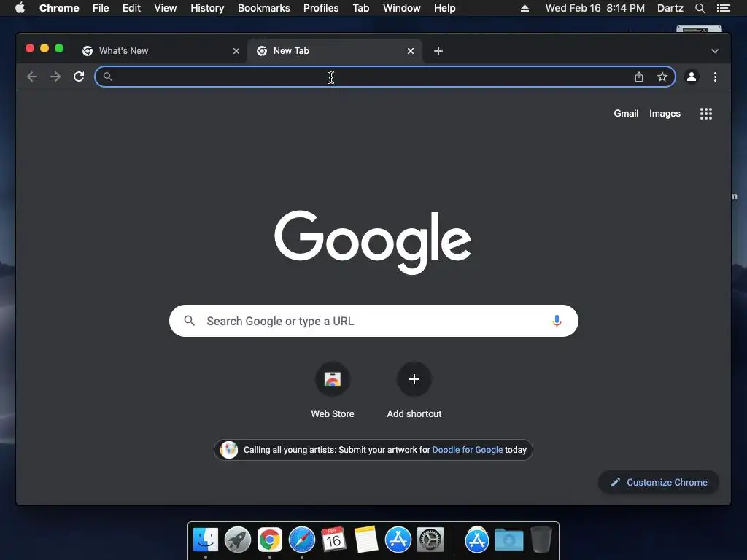
Task: Open the Help menu
Action: tap(444, 8)
